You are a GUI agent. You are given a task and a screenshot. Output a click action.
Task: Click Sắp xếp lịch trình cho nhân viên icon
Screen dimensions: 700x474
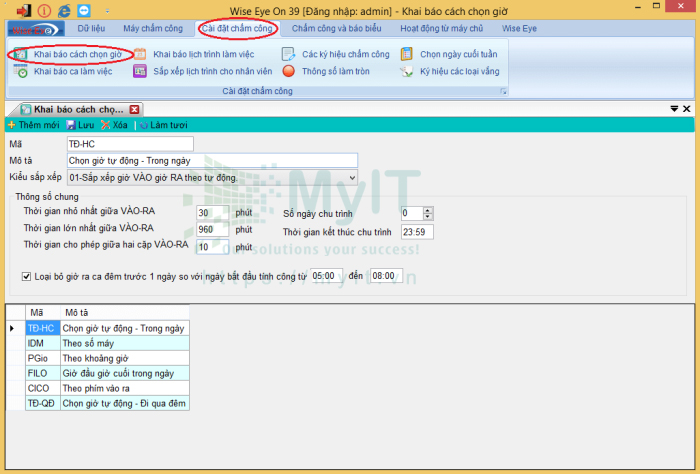(140, 71)
